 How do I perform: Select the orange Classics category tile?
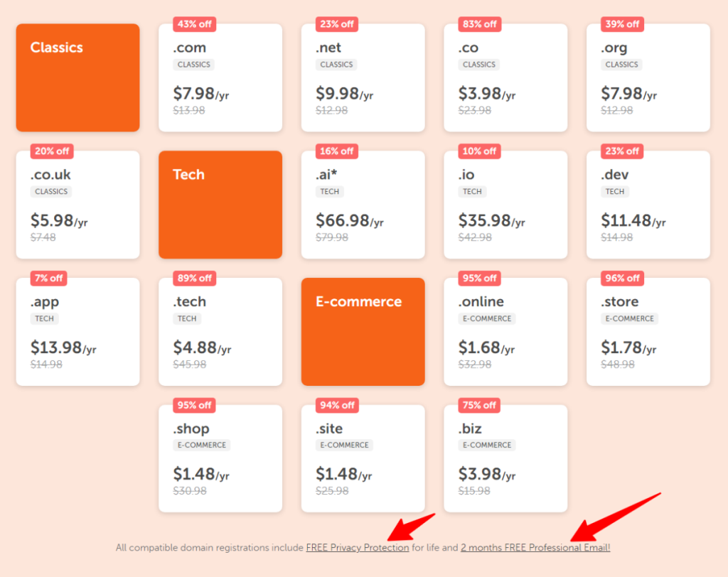pyautogui.click(x=77, y=77)
